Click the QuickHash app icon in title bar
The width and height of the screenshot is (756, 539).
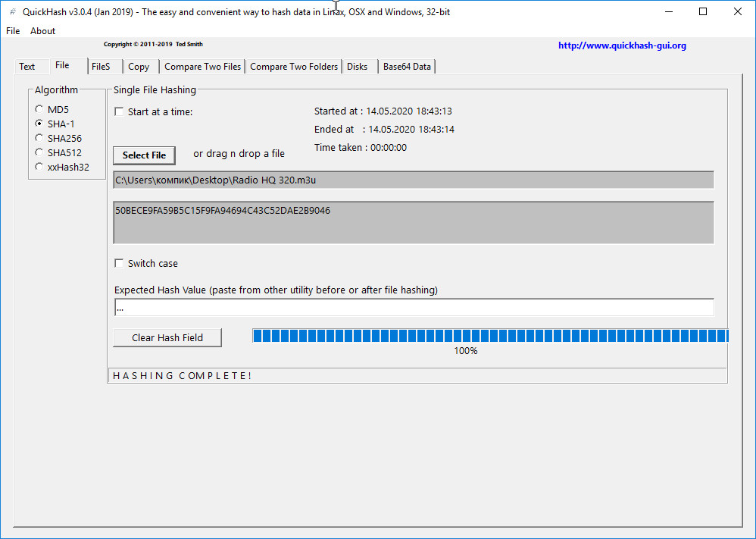13,12
